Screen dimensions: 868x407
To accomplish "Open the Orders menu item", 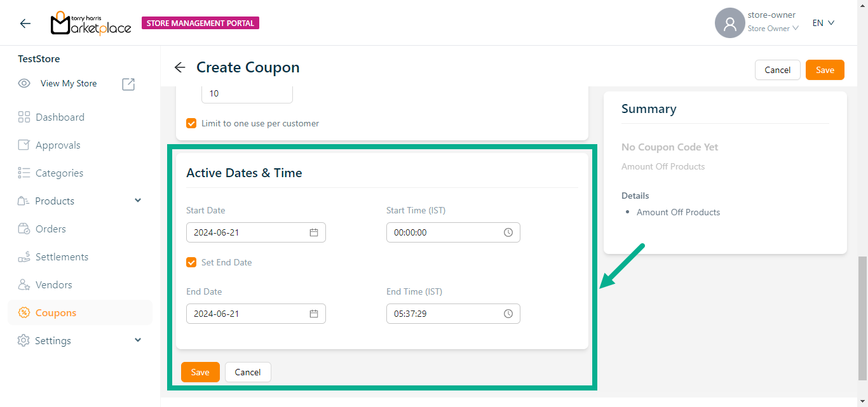I will (x=50, y=229).
